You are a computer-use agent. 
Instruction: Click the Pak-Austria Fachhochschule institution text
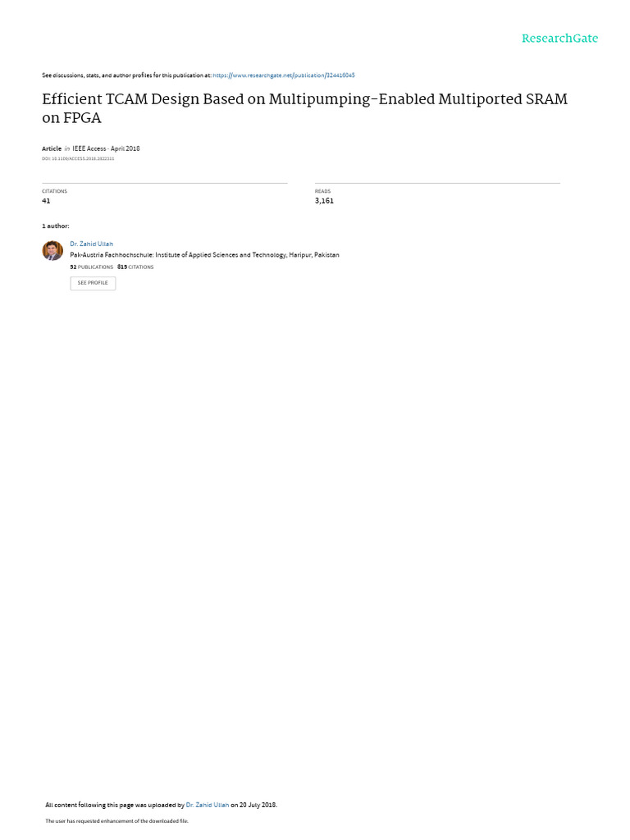204,255
